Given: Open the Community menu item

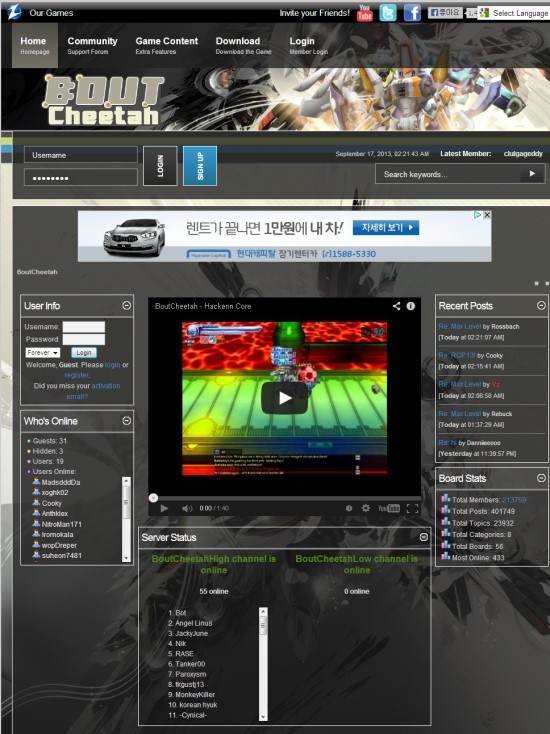Looking at the screenshot, I should pos(92,45).
